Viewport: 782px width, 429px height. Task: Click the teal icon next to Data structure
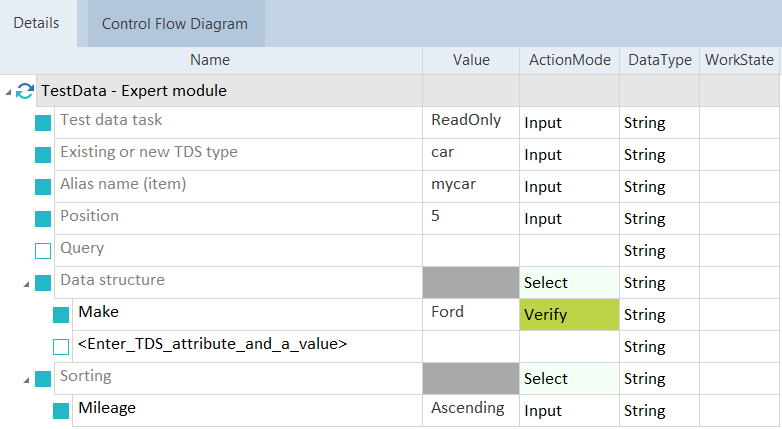(43, 283)
